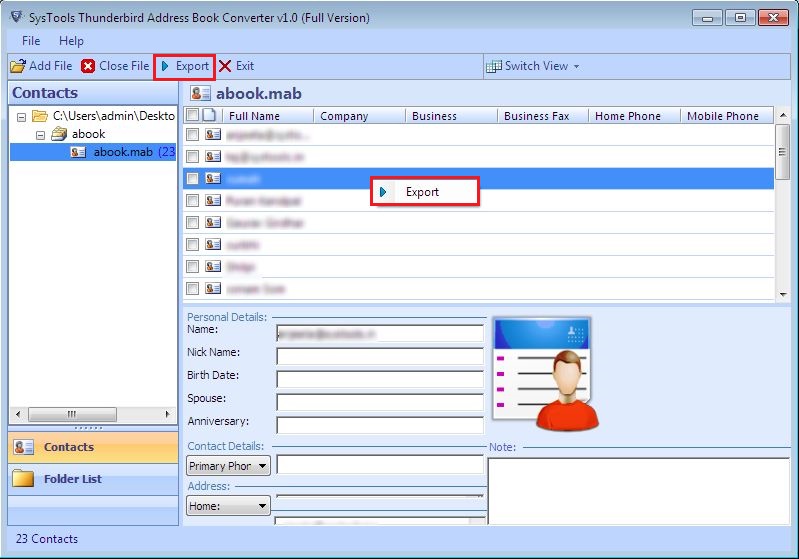Check the eighth contact row checkbox
Screen dimensions: 799x559
pyautogui.click(x=192, y=288)
